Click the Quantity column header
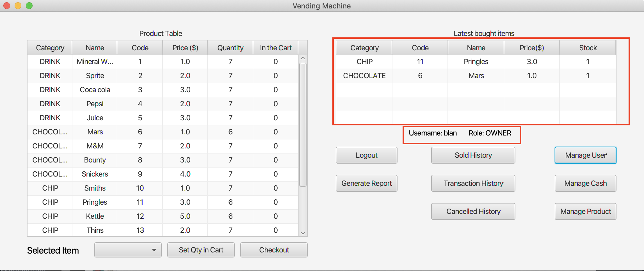The width and height of the screenshot is (644, 271). point(230,48)
